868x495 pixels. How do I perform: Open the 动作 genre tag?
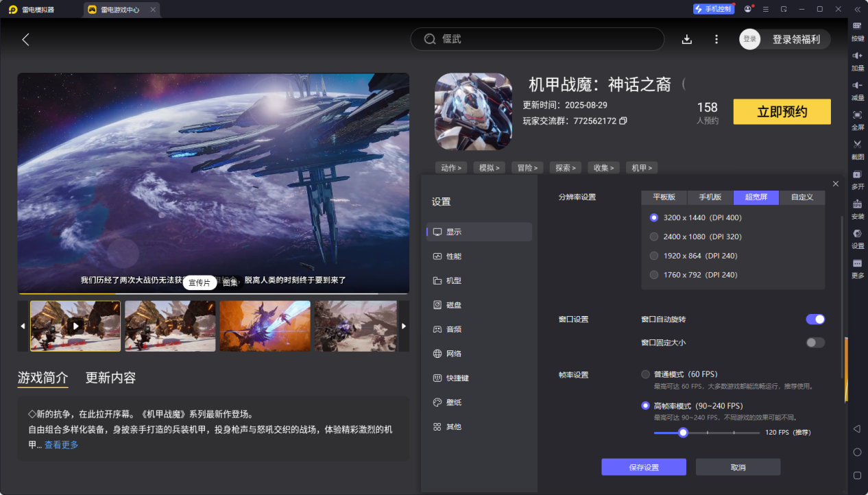click(450, 167)
